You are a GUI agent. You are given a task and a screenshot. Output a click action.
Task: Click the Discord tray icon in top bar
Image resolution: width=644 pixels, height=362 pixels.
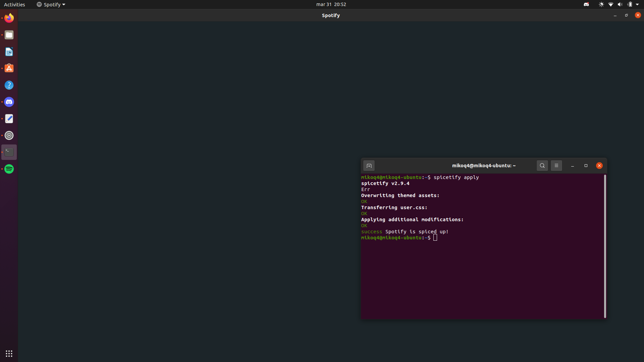(586, 4)
